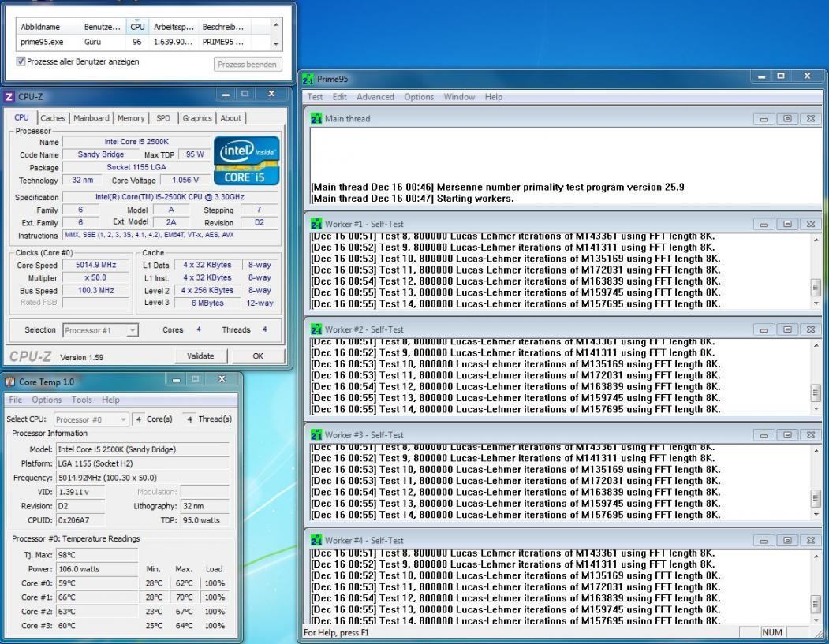This screenshot has height=644, width=829.
Task: Switch to the Mainboard tab in CPU-Z
Action: coord(91,118)
